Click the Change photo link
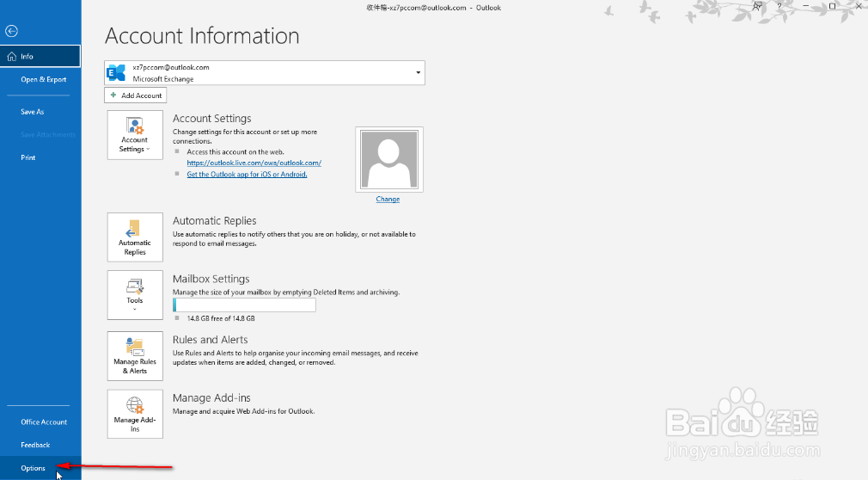Screen dimensions: 868x480 click(x=388, y=199)
